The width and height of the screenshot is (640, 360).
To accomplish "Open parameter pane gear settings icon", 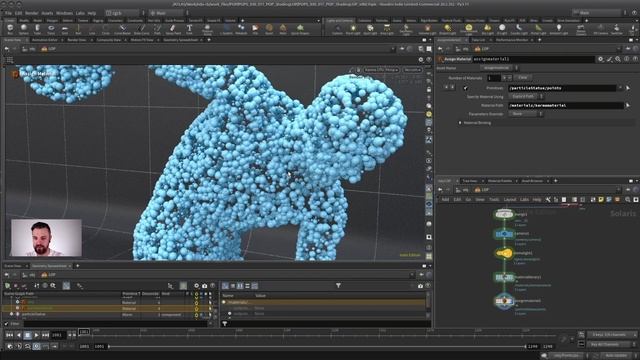I will pos(600,59).
